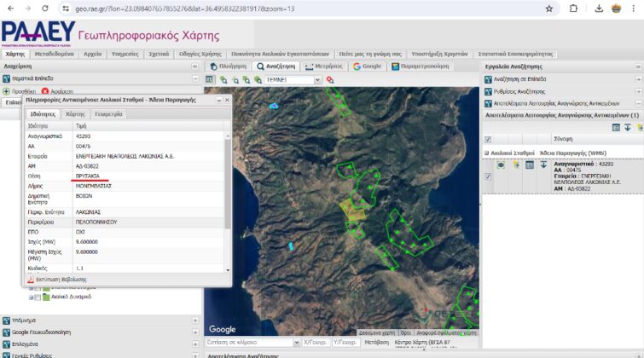Click the Χ/Γεωγρ. coordinate input field

click(315, 342)
